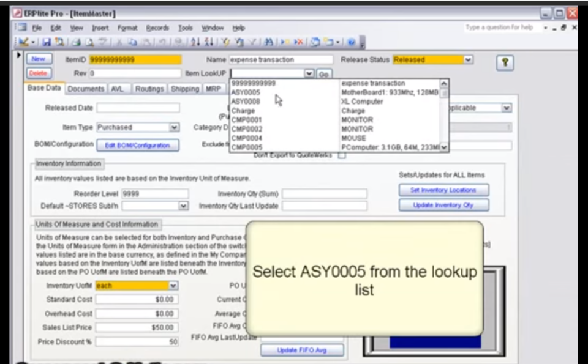This screenshot has height=364, width=588.
Task: Click Update Inventory Qty button
Action: (443, 205)
